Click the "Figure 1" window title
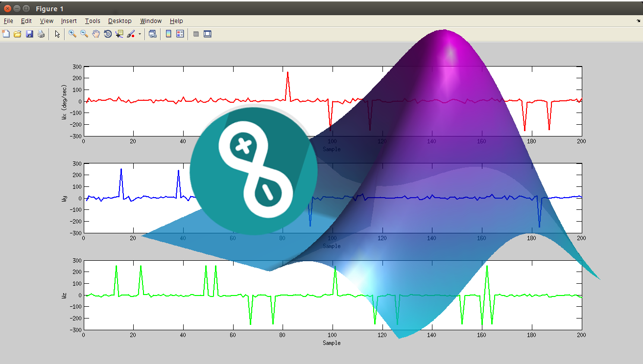This screenshot has height=364, width=643. point(49,8)
